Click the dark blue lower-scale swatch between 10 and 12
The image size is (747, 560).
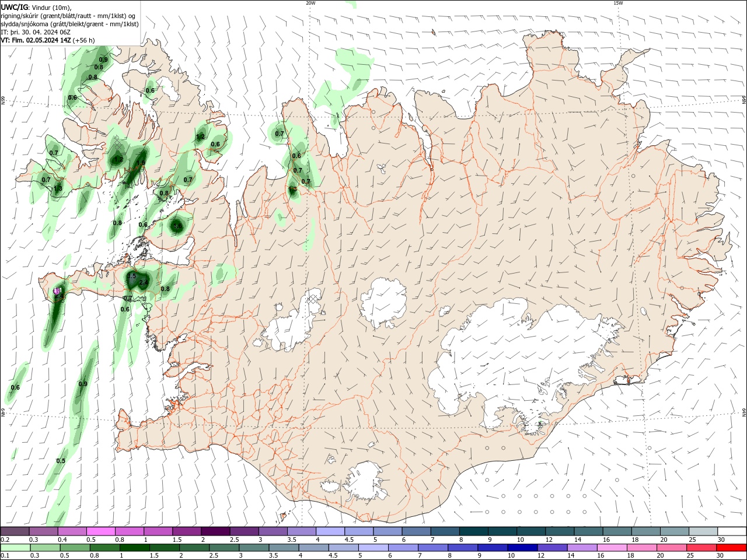point(523,548)
